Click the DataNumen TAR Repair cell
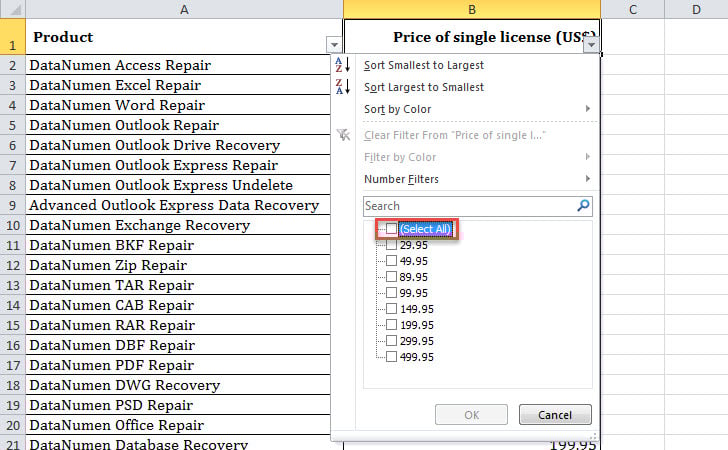The height and width of the screenshot is (450, 728). (x=178, y=285)
